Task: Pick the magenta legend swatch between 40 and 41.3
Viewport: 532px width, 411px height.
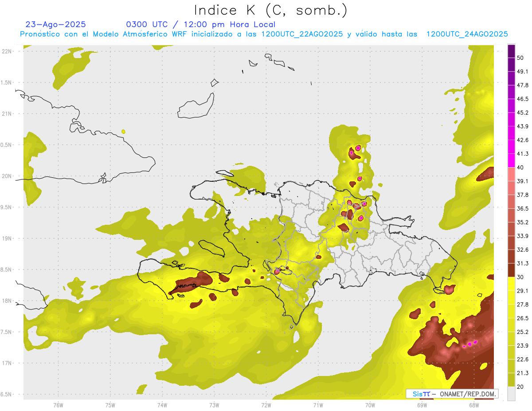Action: coord(511,160)
